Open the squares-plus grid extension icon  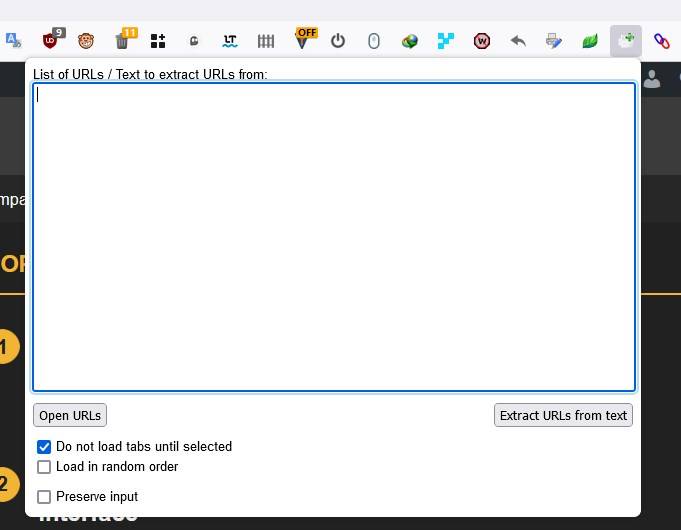(x=158, y=41)
